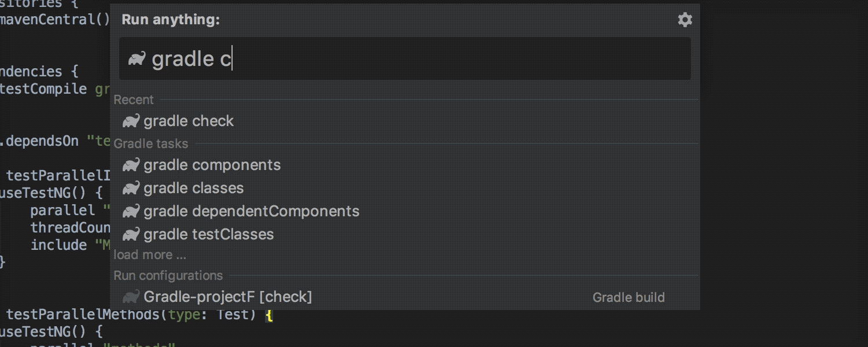Click the Gradle build label
The width and height of the screenshot is (868, 347).
(x=628, y=297)
